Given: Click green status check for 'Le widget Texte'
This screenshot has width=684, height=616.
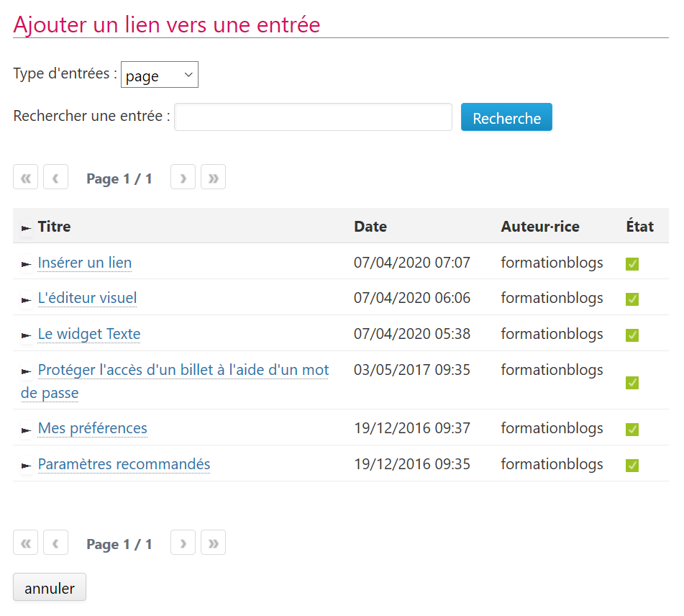Looking at the screenshot, I should (632, 335).
